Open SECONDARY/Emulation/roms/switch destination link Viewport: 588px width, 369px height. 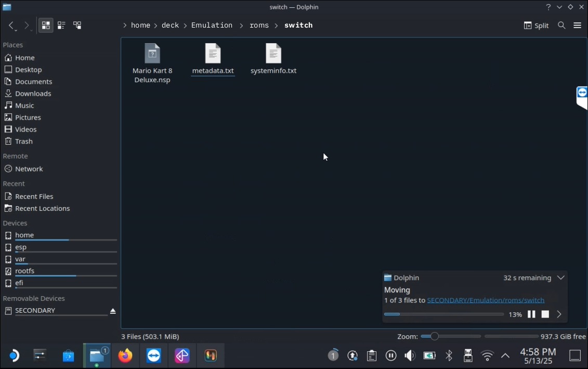486,300
